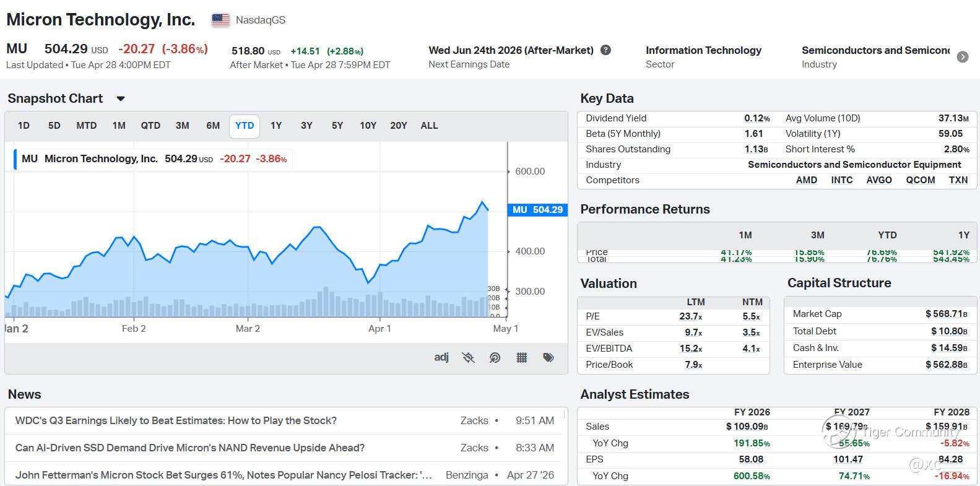Open competitor AVGO ticker link

879,180
